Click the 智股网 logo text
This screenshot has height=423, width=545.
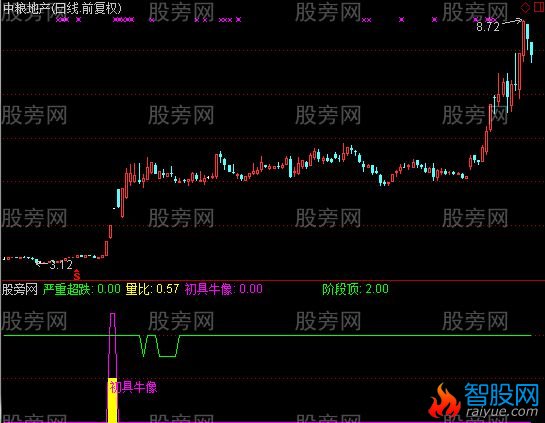pyautogui.click(x=502, y=395)
